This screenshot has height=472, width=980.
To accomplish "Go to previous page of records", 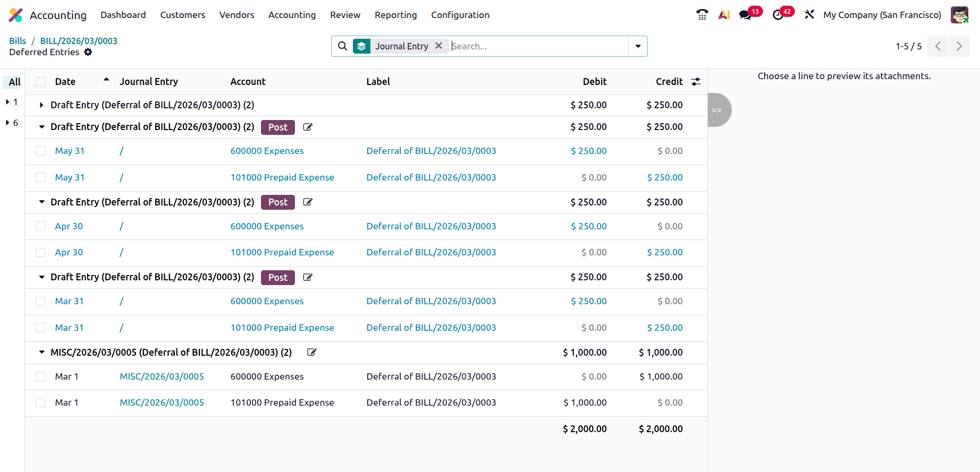I will (x=938, y=46).
